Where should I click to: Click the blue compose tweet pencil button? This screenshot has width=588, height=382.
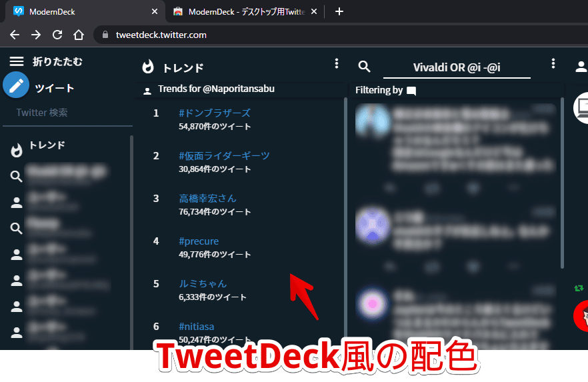pyautogui.click(x=16, y=85)
